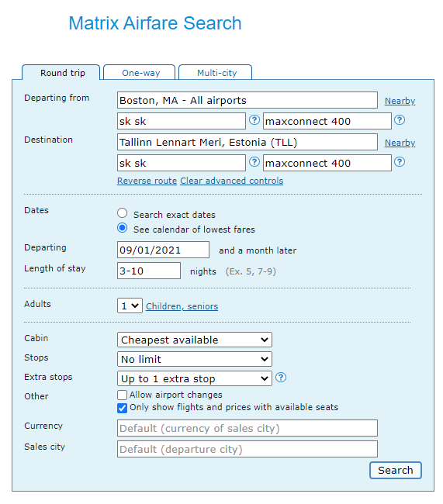Open the Adults count dropdown

[x=130, y=306]
